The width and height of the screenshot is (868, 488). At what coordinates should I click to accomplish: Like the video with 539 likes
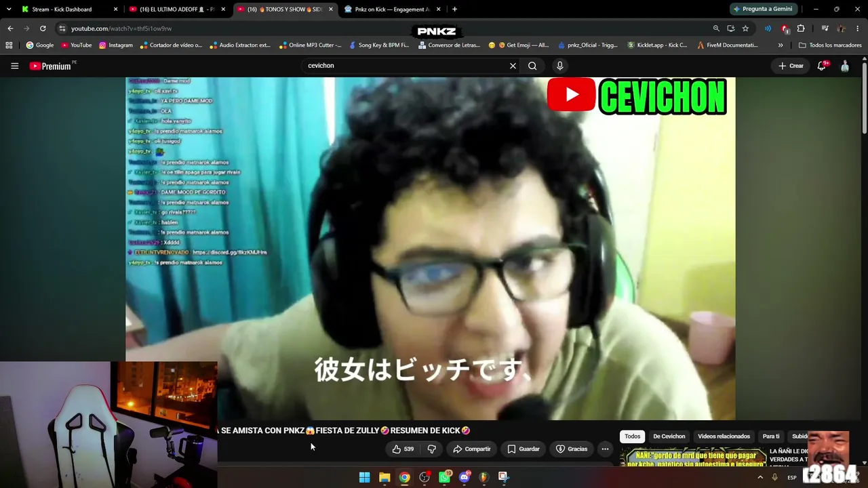point(402,449)
